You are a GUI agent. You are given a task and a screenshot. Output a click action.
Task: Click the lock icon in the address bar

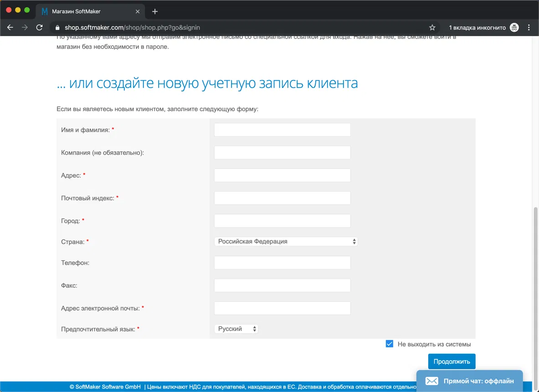[x=57, y=27]
